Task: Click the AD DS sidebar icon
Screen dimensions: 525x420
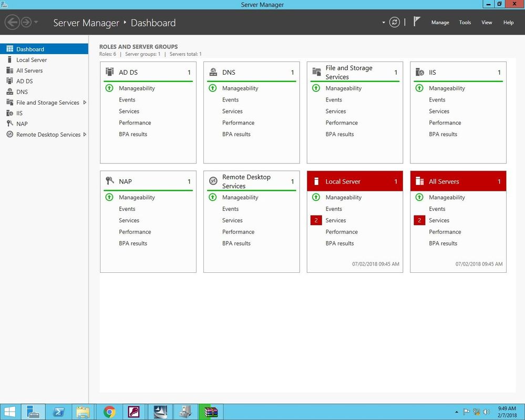Action: coord(9,81)
